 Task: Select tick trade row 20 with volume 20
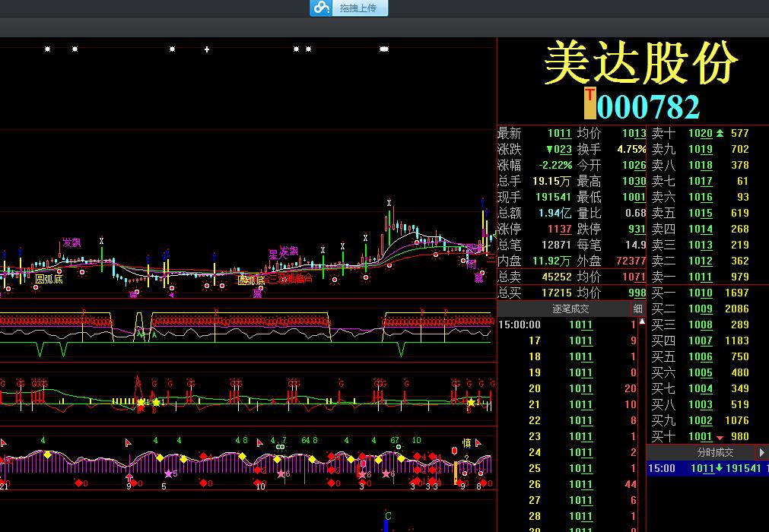tap(567, 388)
